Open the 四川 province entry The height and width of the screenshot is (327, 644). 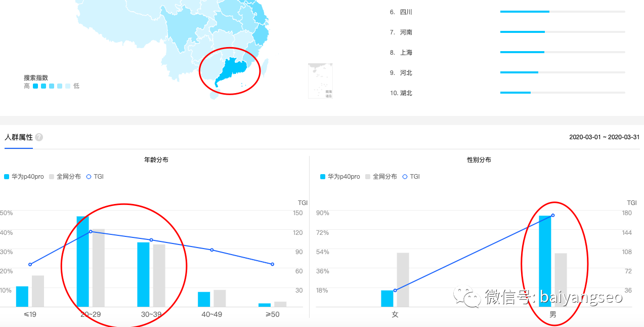(x=406, y=12)
